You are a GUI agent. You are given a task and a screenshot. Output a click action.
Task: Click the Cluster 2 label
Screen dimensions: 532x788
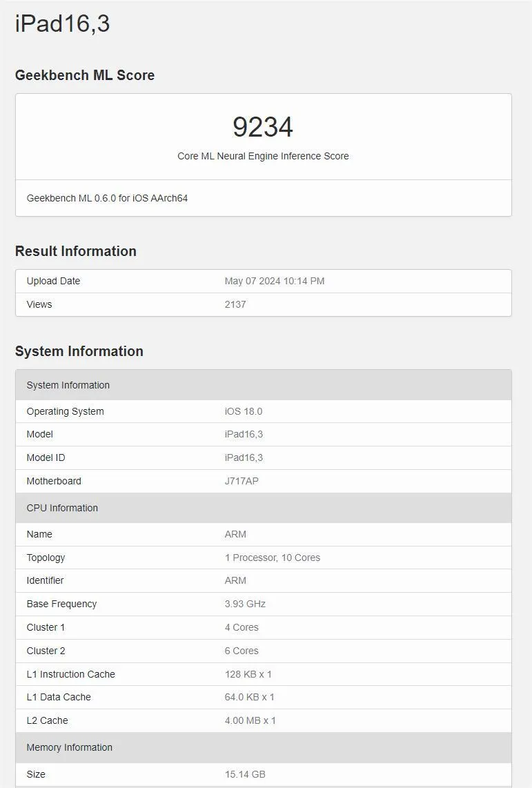(46, 651)
